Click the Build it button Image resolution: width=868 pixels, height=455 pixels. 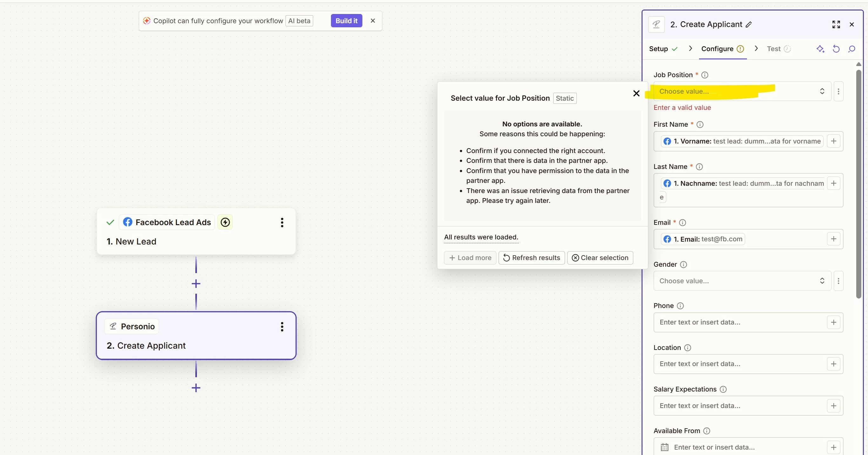(346, 21)
